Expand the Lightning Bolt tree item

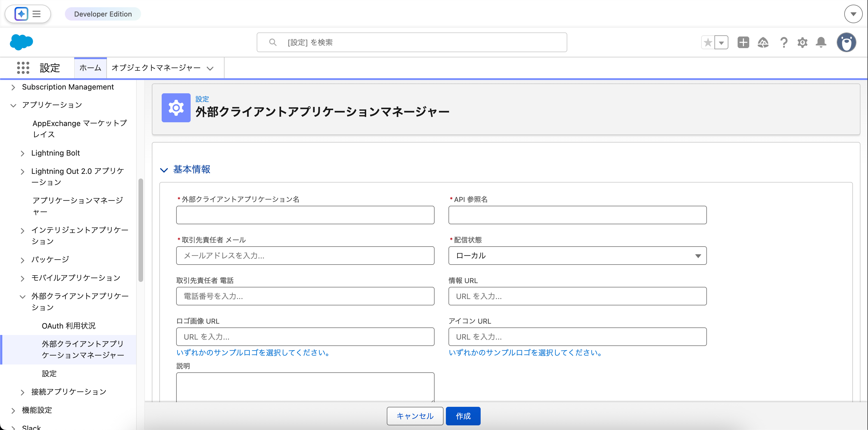pos(23,153)
